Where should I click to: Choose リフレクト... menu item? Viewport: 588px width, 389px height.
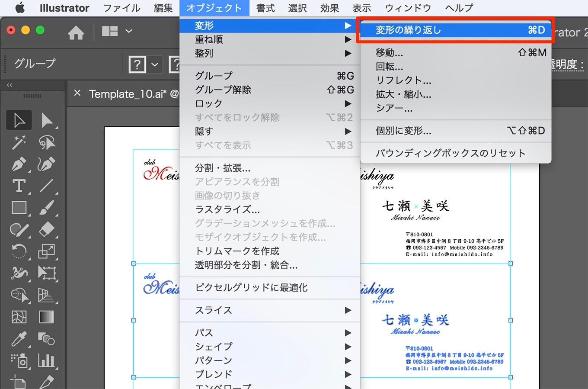[456, 80]
